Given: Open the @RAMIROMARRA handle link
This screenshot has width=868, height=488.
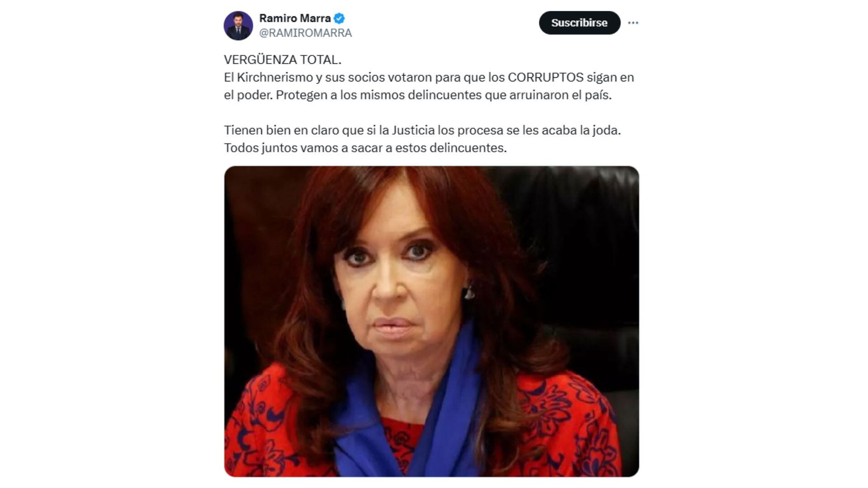Looking at the screenshot, I should [x=305, y=33].
